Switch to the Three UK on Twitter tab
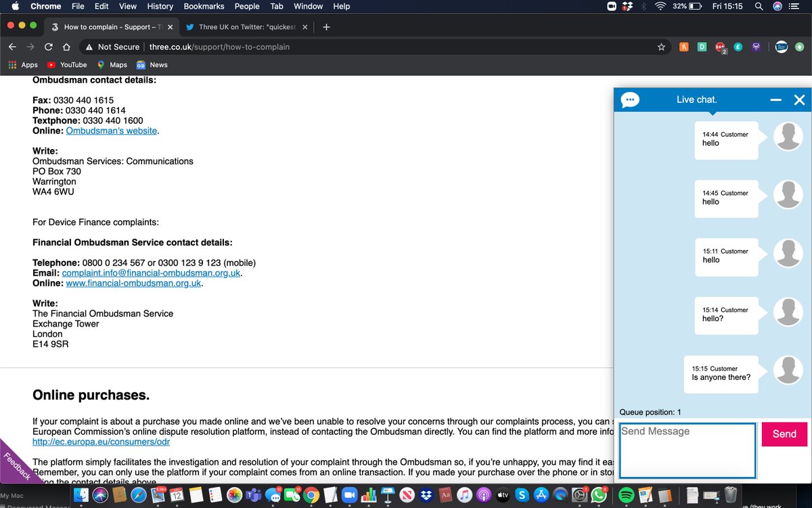Image resolution: width=812 pixels, height=508 pixels. 246,27
